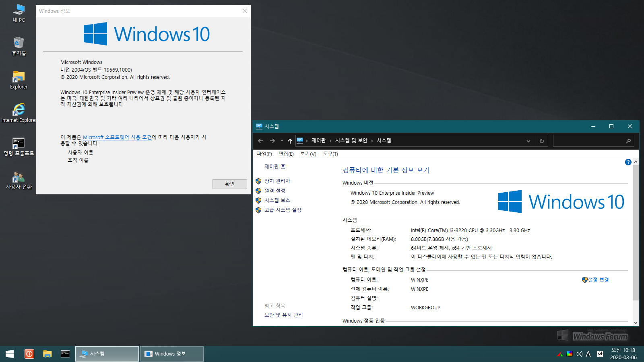Go back in the 시스템 window
This screenshot has height=362, width=644.
point(260,141)
